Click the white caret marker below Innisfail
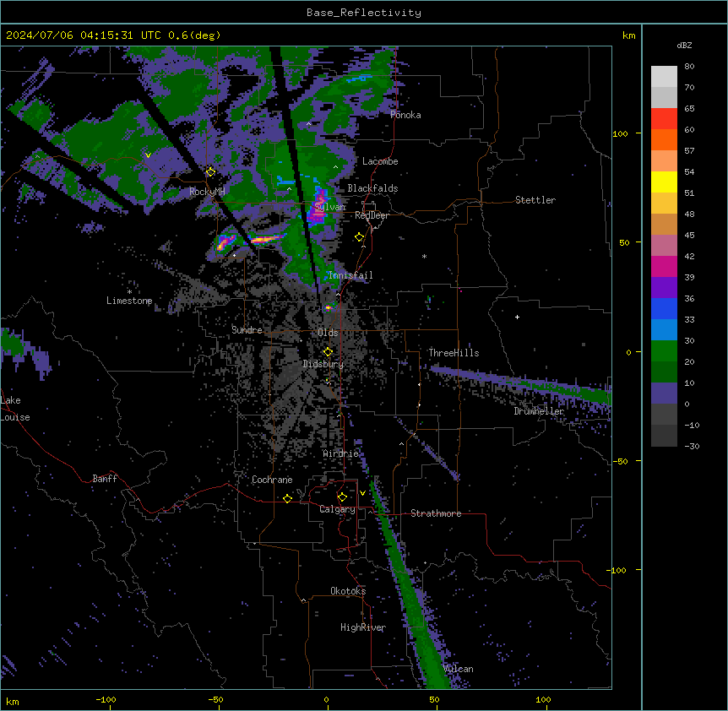Screen dimensions: 728x711 338,295
